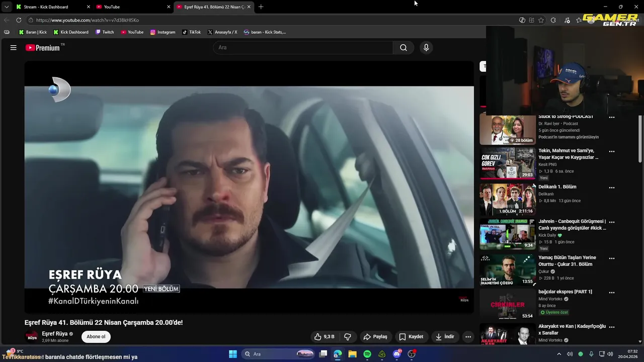Open Delikanlı 1. Bölüm video thumbnail
Viewport: 644px width, 362px height.
(x=507, y=200)
